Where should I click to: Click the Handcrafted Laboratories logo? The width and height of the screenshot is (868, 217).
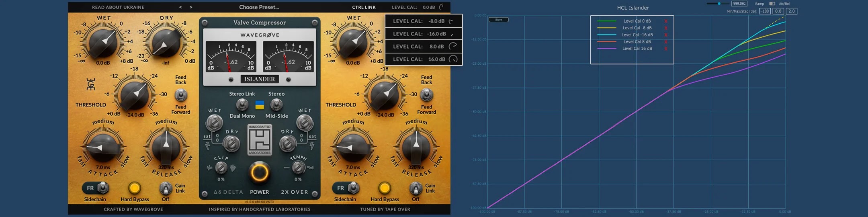[260, 139]
